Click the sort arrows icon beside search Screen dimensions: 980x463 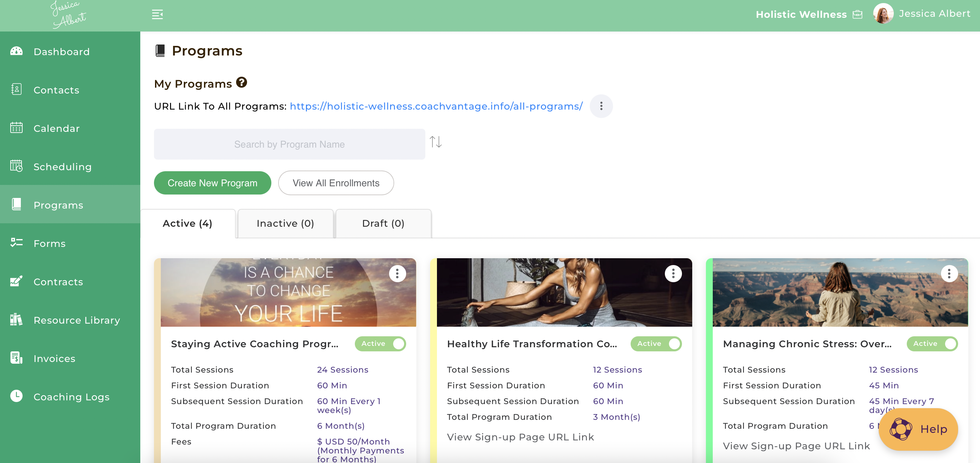436,142
